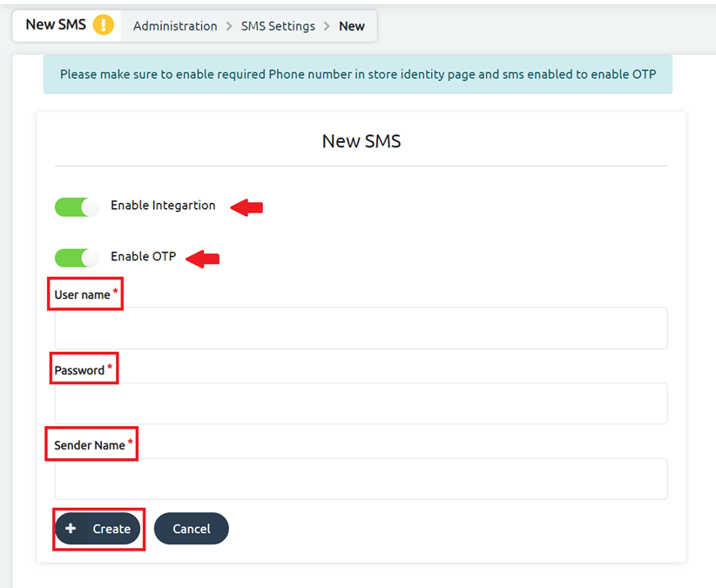Click the Create button

tap(98, 529)
